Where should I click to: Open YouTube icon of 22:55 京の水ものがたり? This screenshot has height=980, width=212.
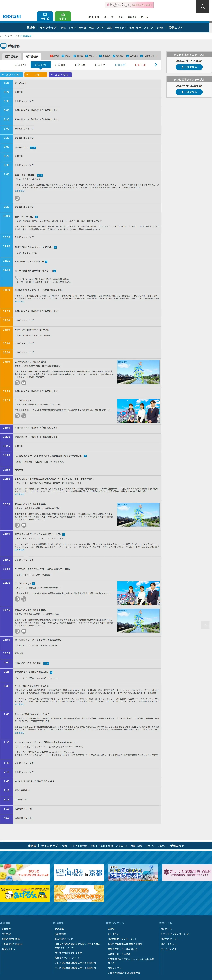[23, 631]
